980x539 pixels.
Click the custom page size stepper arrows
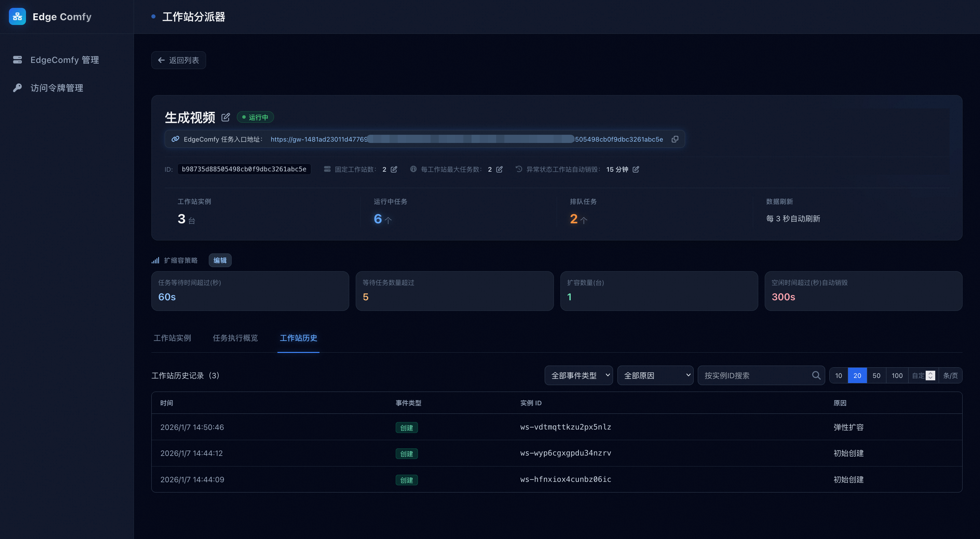(x=930, y=375)
